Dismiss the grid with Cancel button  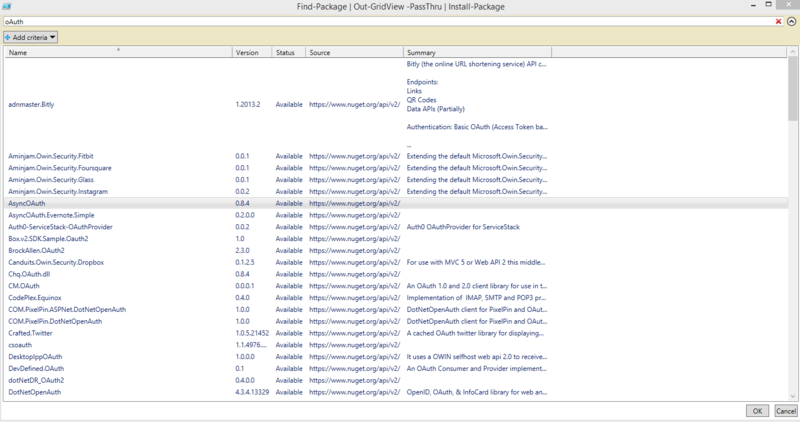pos(785,411)
